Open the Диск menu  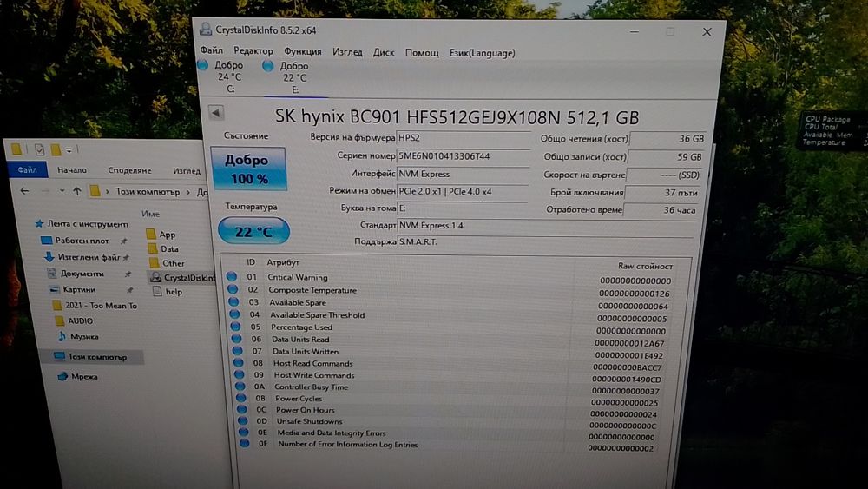(383, 53)
